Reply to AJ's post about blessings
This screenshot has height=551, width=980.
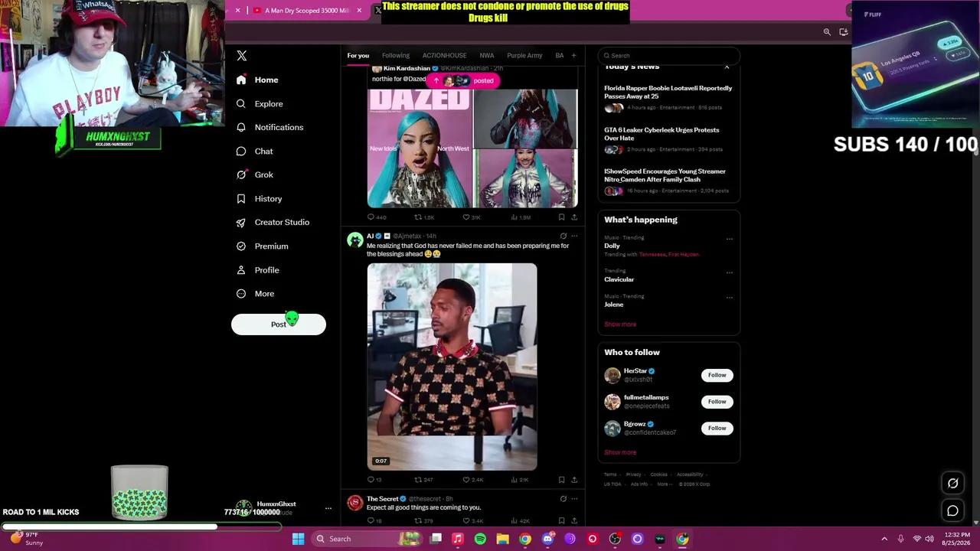pos(371,480)
